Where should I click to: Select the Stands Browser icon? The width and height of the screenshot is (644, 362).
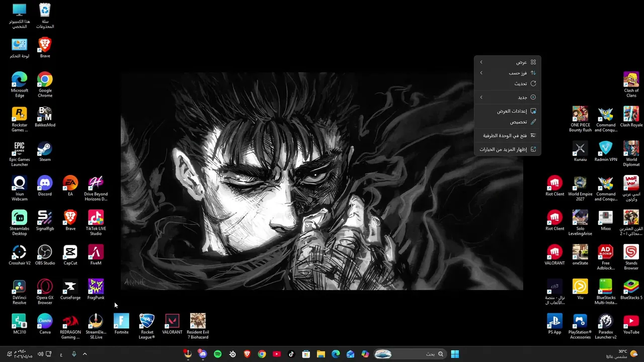(631, 257)
